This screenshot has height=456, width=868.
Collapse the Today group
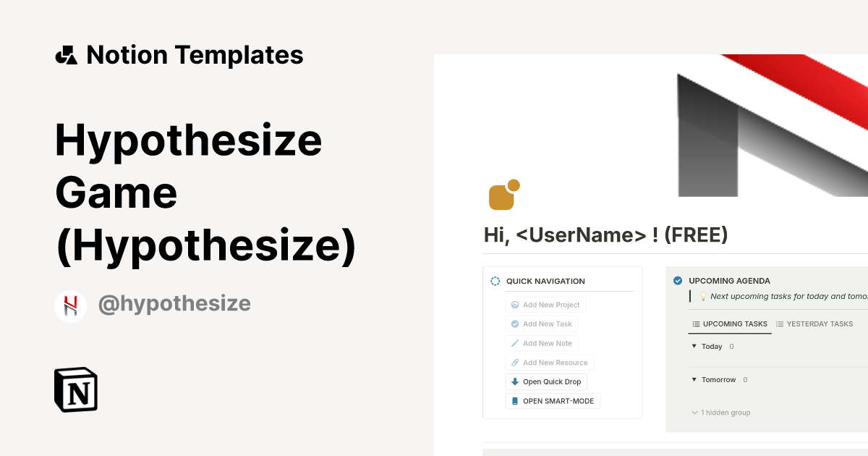point(693,346)
